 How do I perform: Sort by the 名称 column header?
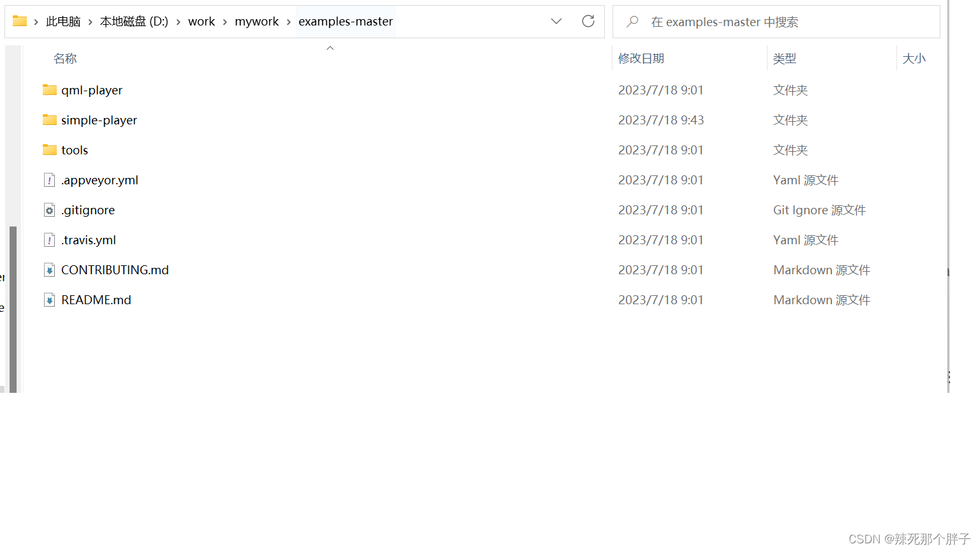click(x=65, y=59)
